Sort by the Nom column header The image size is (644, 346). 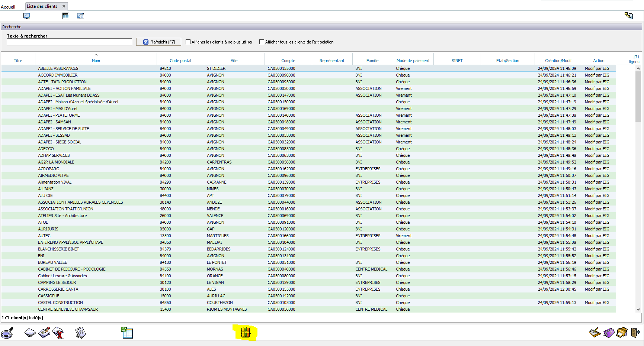pyautogui.click(x=96, y=61)
